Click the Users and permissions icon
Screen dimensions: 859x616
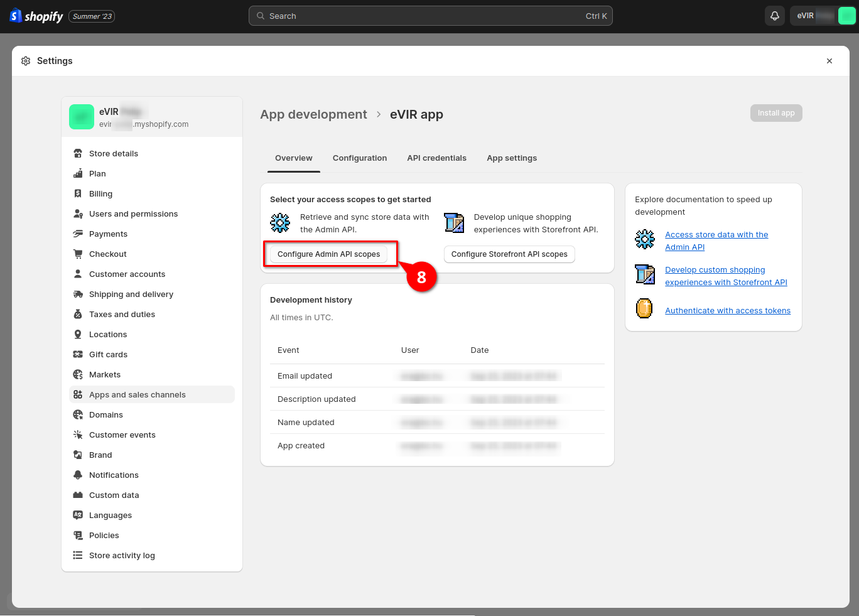point(78,213)
